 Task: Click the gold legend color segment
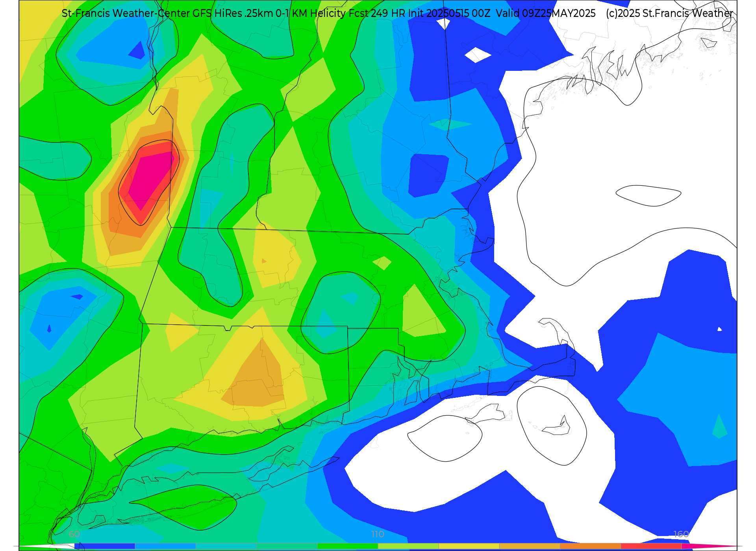point(530,546)
